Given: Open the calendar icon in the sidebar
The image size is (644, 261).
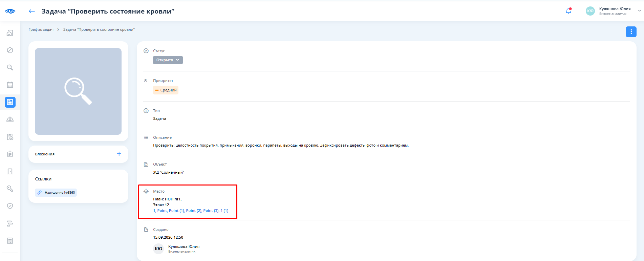Looking at the screenshot, I should (x=10, y=85).
